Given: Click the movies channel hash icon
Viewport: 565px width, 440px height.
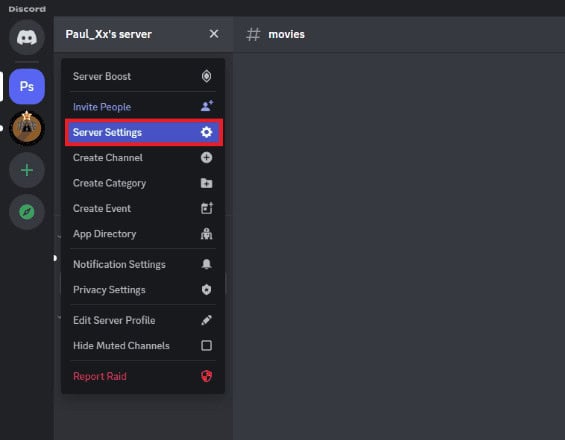Looking at the screenshot, I should pos(253,35).
